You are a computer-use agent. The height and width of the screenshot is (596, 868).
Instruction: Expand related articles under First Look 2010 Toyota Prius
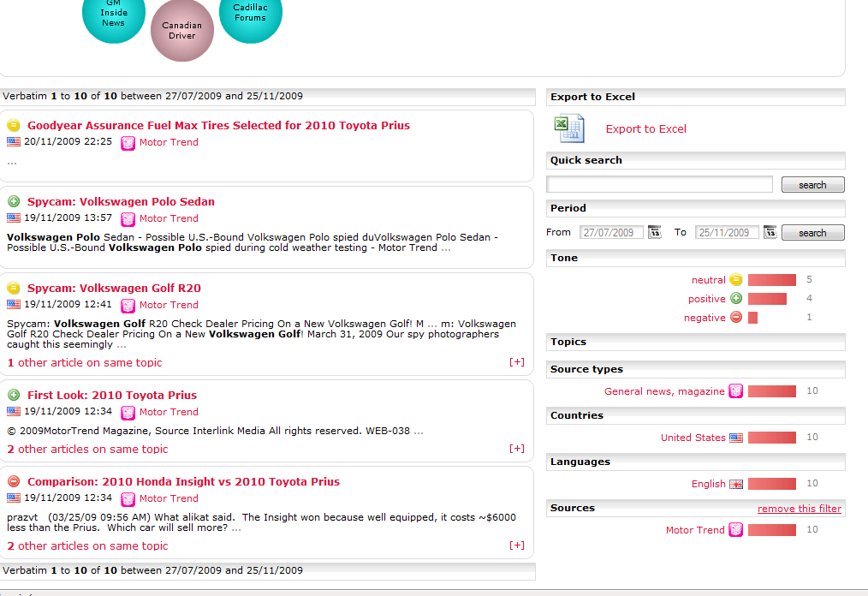[517, 449]
